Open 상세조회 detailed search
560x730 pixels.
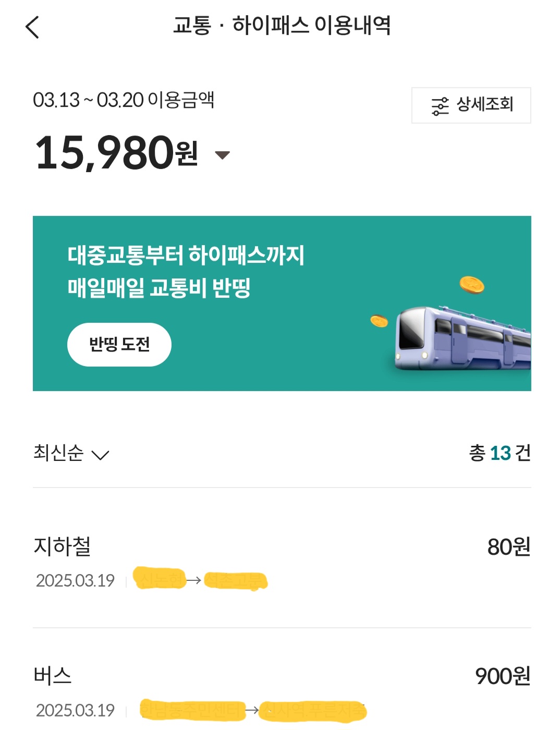pos(471,105)
